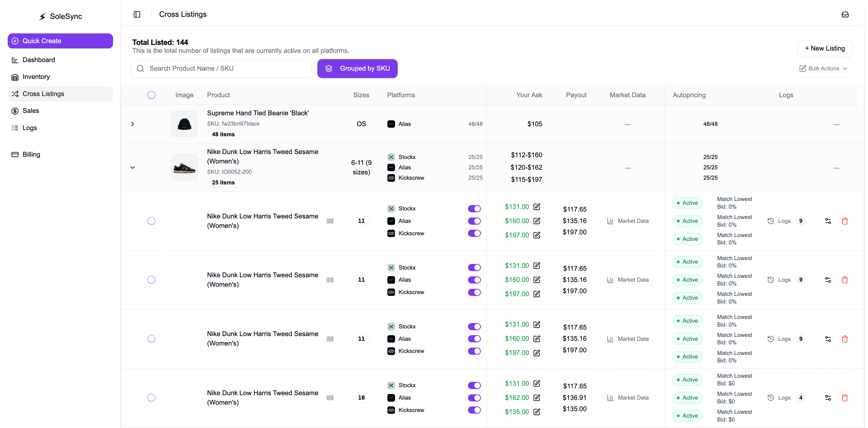Toggle the sidebar panel icon
The width and height of the screenshot is (868, 428).
tap(137, 14)
